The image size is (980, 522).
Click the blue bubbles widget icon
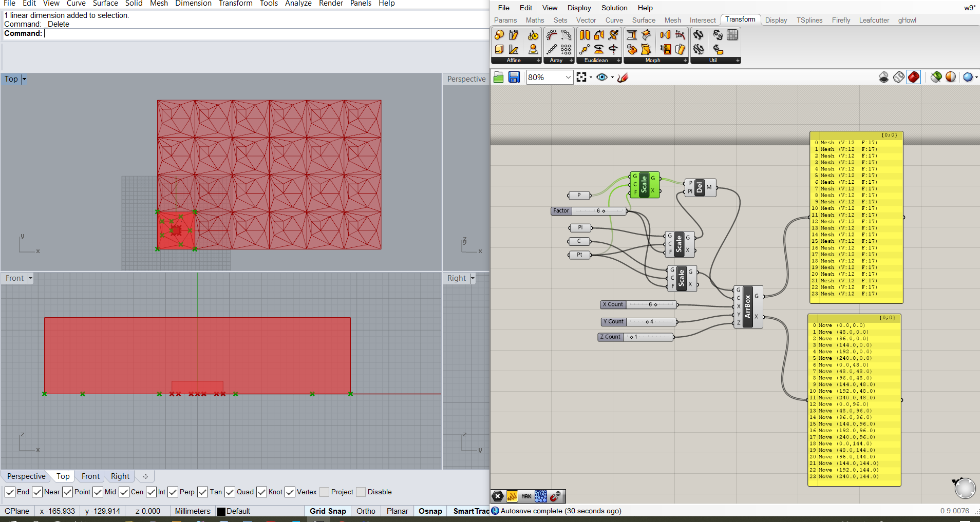tap(541, 496)
